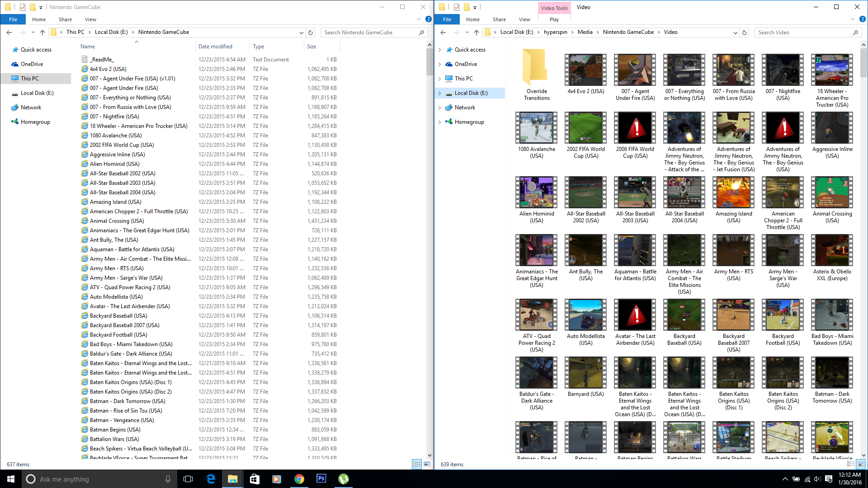
Task: Refresh the Nintendo GameCube folder listing
Action: tap(311, 33)
